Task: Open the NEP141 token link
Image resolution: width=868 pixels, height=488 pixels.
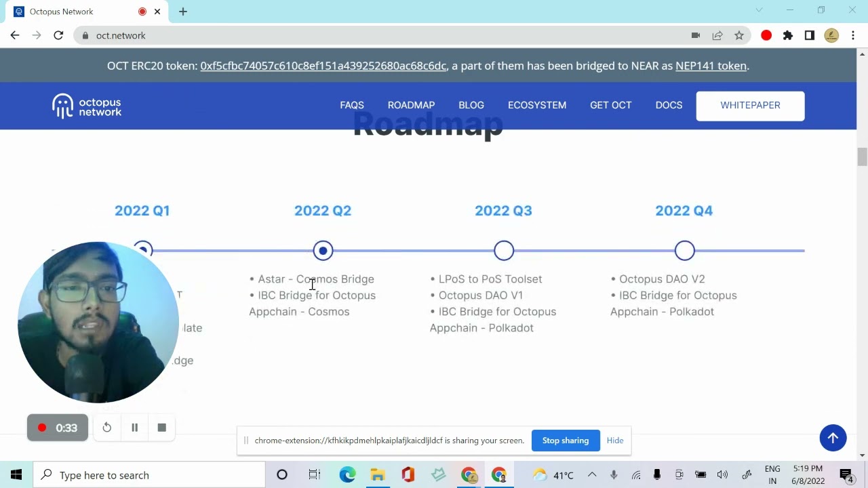Action: tap(711, 66)
